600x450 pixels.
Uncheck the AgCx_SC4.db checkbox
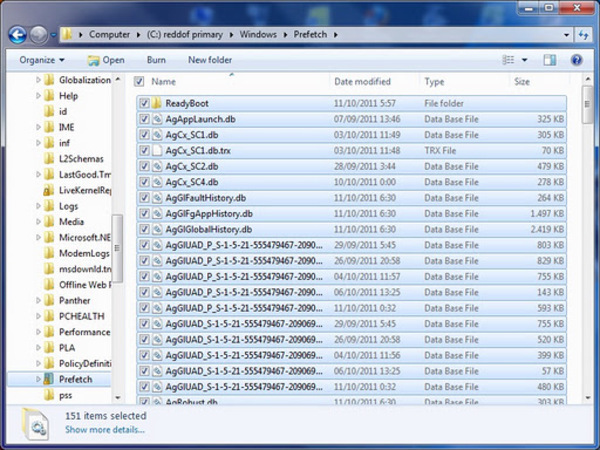pos(144,182)
